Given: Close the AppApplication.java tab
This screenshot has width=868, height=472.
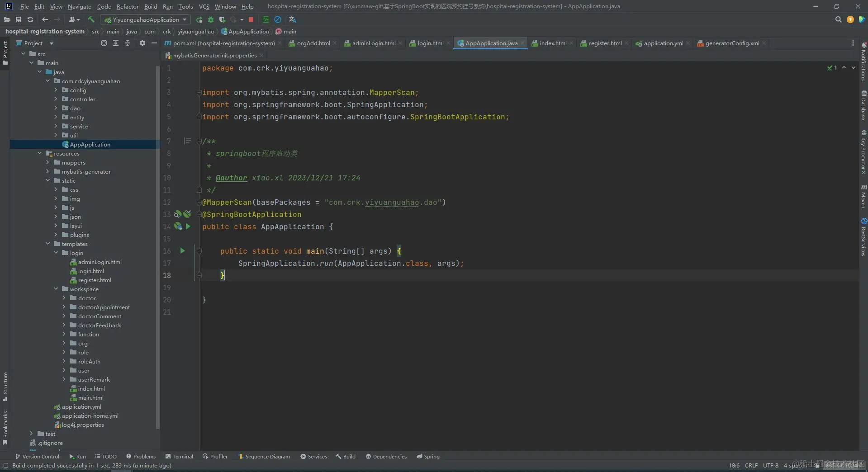Looking at the screenshot, I should [522, 43].
